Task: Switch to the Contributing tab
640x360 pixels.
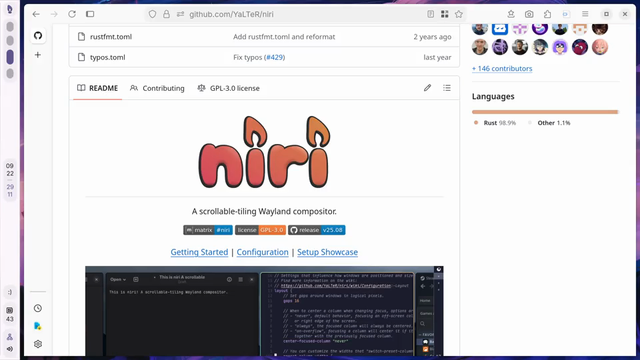Action: (157, 88)
